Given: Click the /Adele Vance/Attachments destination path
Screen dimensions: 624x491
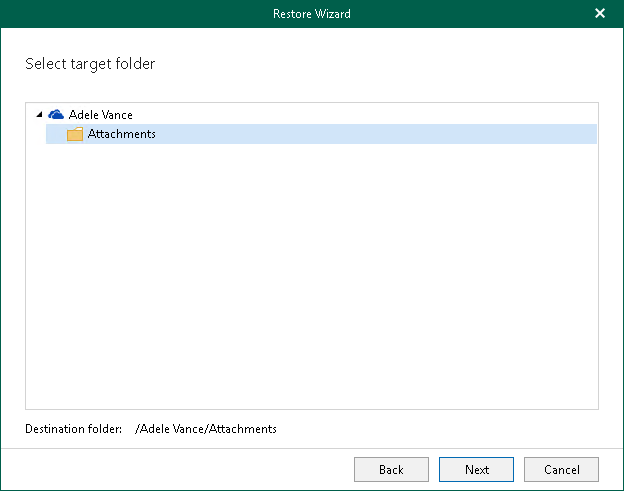Looking at the screenshot, I should point(206,429).
